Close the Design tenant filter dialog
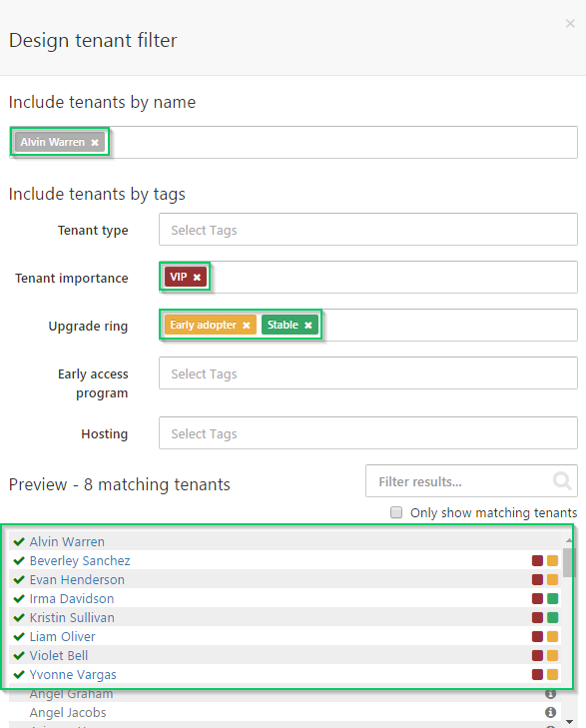Screen dimensions: 586x728 (570, 23)
